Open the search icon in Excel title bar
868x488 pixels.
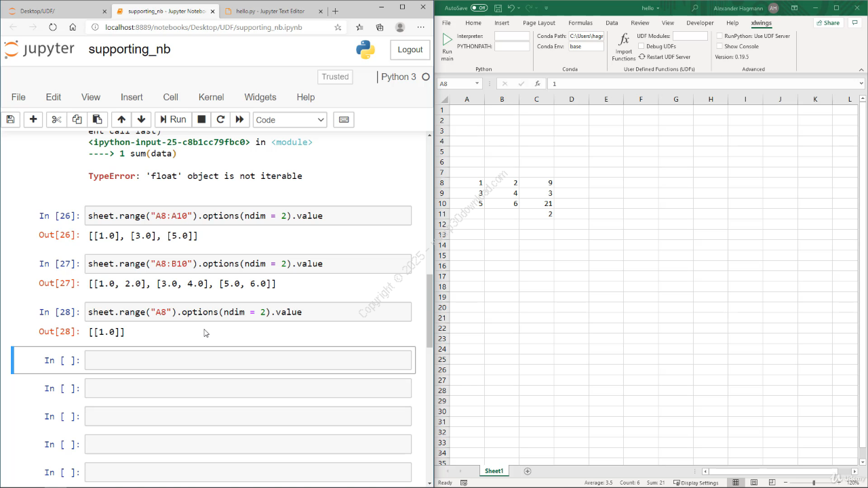tap(695, 7)
